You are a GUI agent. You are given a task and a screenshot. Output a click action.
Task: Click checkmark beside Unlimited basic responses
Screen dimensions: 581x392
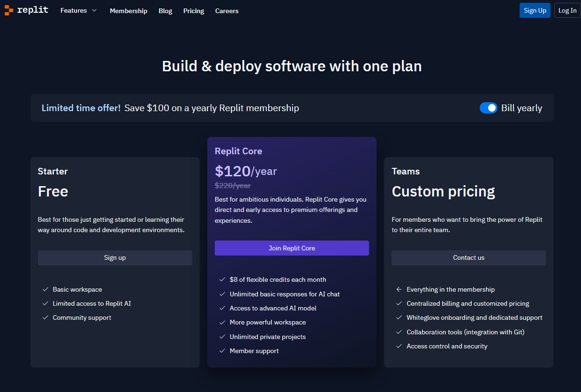[x=222, y=294]
